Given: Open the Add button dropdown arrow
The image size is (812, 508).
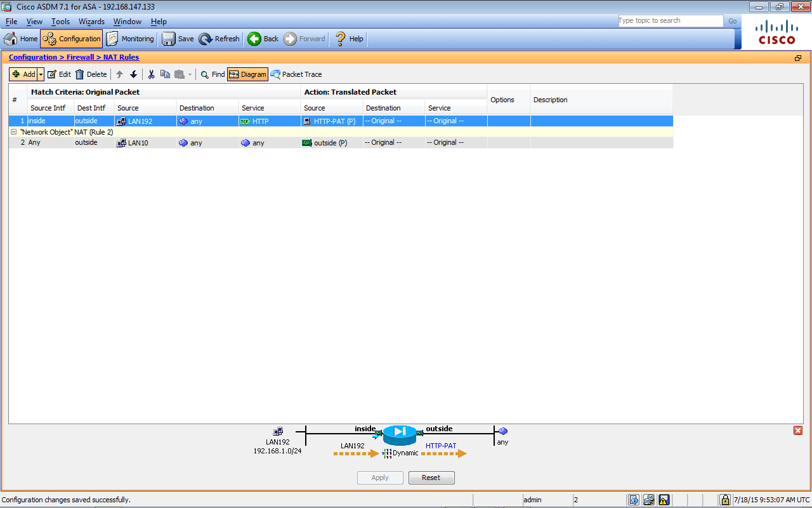Looking at the screenshot, I should tap(41, 74).
